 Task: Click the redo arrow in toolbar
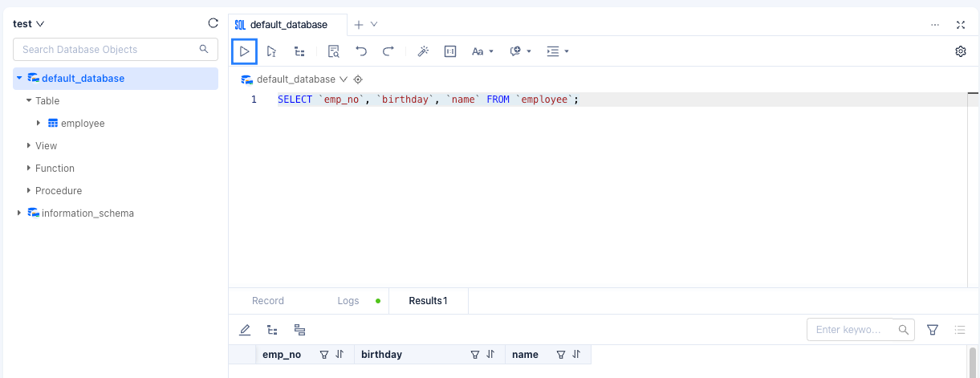[x=388, y=51]
